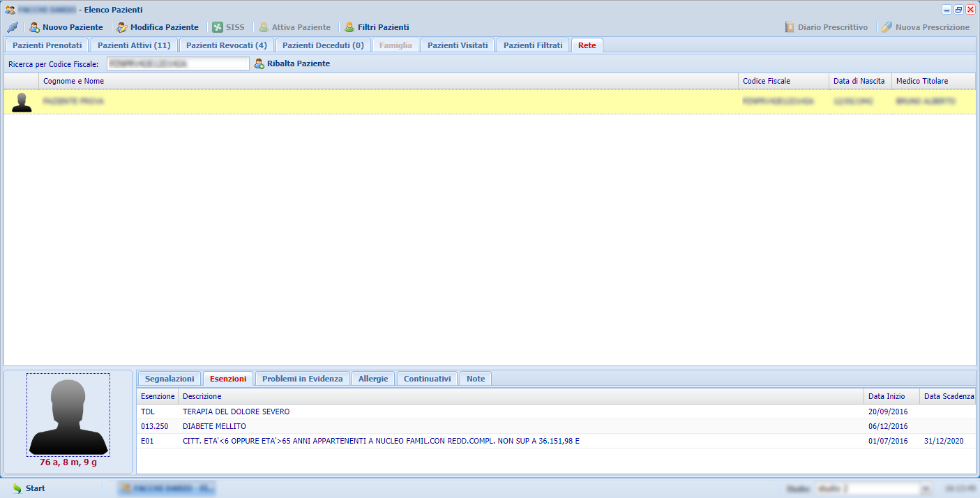Switch to the Pazienti Attivi (11) tab

(x=134, y=45)
